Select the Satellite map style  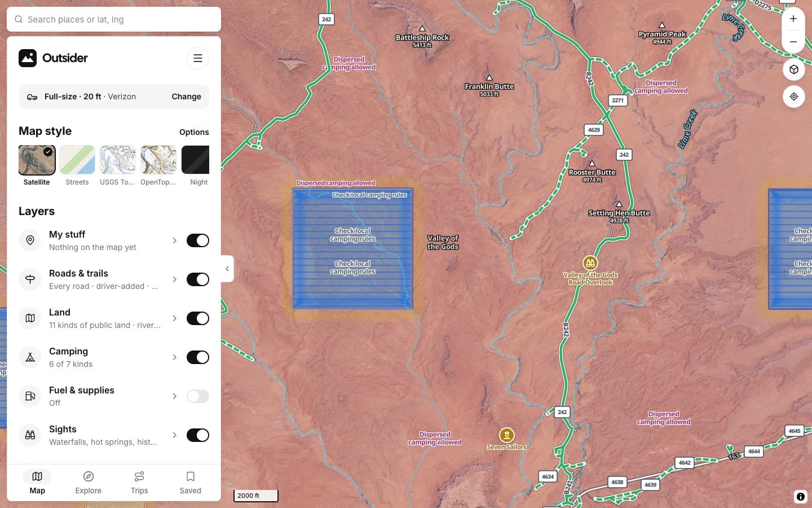[x=37, y=165]
